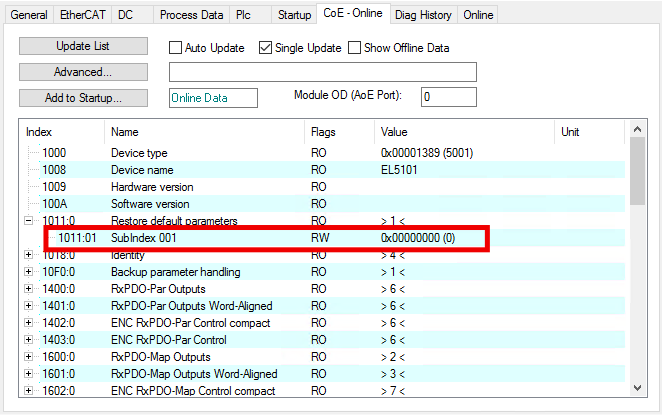Enable the Auto Update checkbox
The image size is (663, 415).
pos(176,48)
